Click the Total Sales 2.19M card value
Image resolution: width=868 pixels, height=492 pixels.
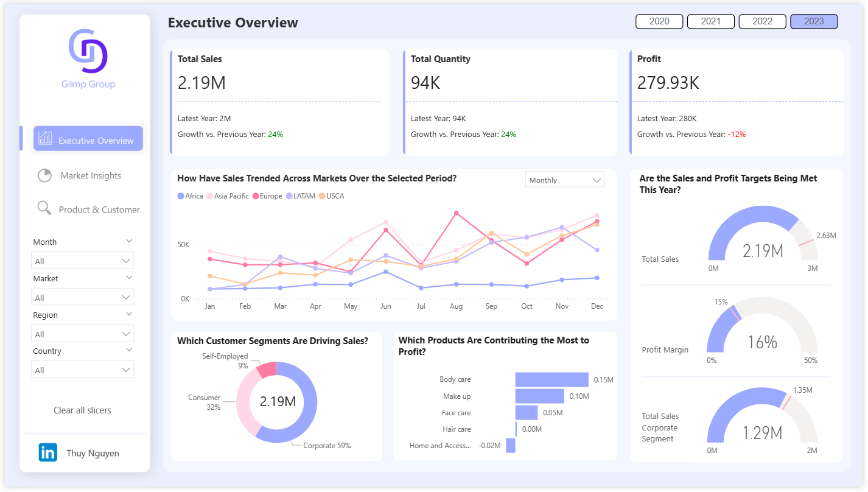pyautogui.click(x=201, y=82)
